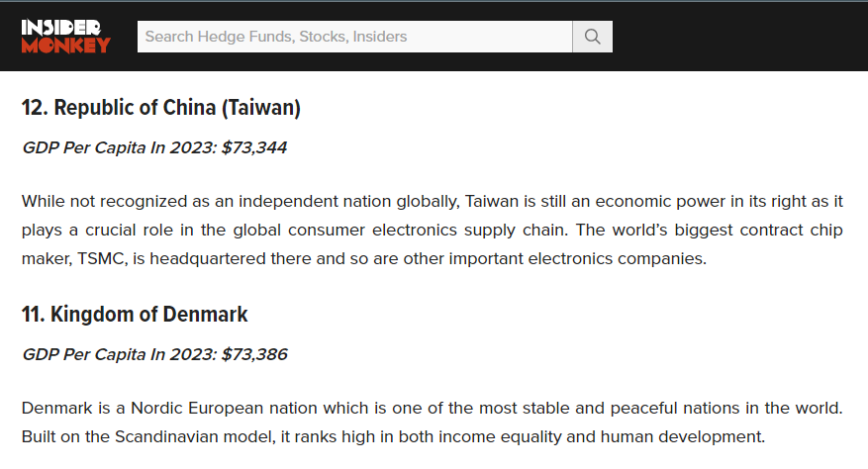Click the Denmark paragraph starting 'Denmark is a Nordic'
868x469 pixels.
[x=432, y=422]
